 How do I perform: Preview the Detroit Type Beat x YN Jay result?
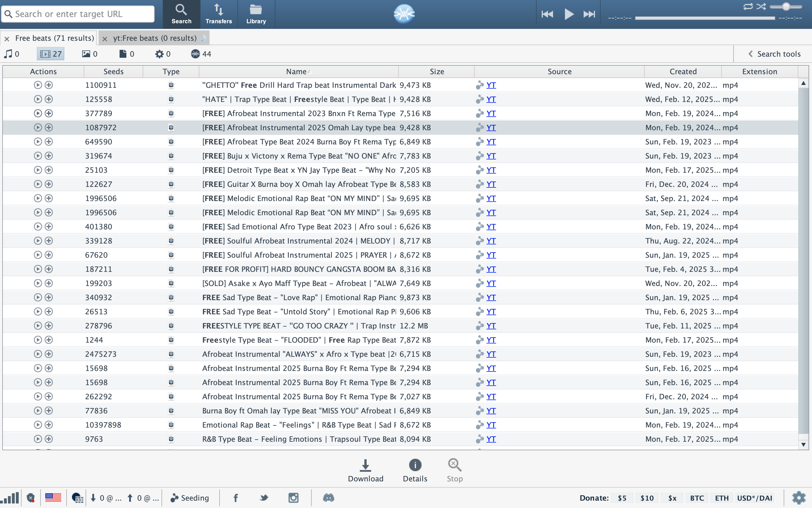38,170
